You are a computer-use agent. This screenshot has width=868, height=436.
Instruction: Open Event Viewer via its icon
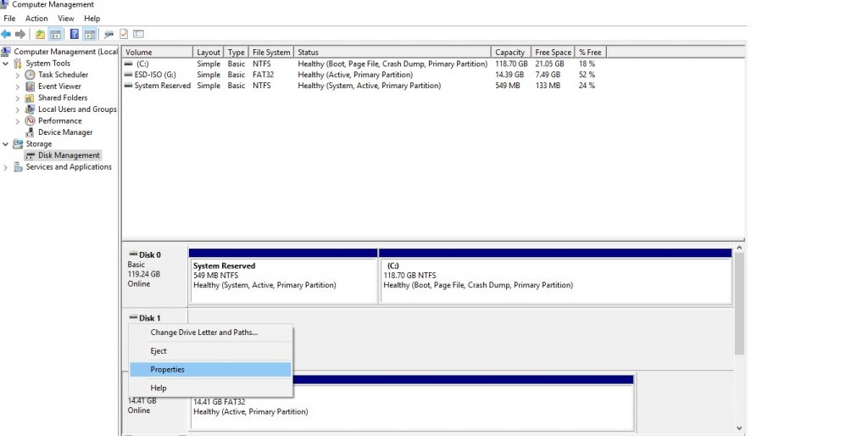click(30, 87)
